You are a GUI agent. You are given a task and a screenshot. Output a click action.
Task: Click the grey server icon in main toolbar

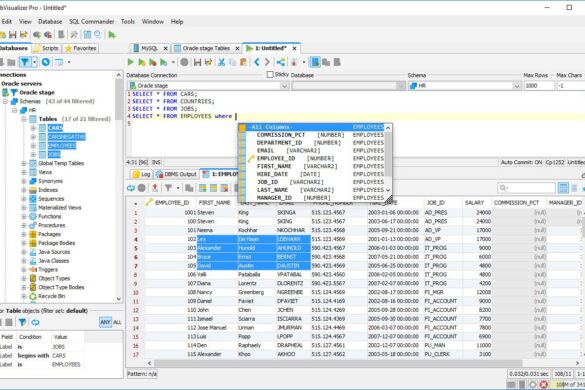[61, 35]
